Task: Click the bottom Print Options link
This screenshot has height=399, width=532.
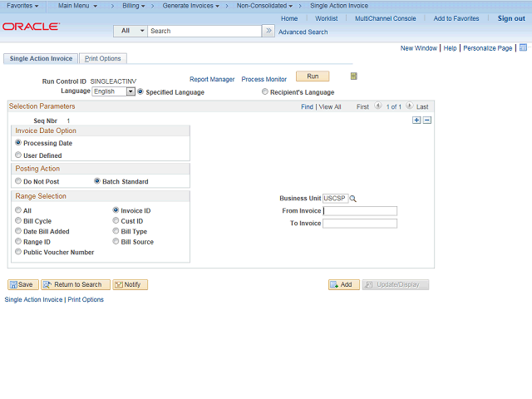Action: pos(86,299)
